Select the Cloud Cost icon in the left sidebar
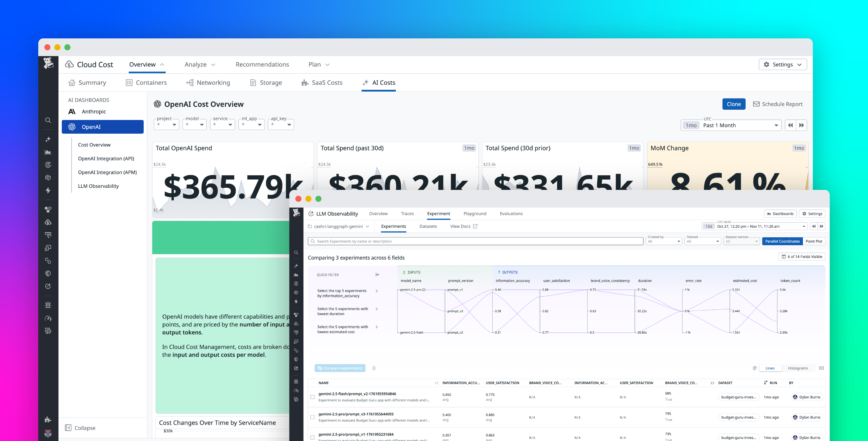The height and width of the screenshot is (441, 868). pyautogui.click(x=48, y=222)
